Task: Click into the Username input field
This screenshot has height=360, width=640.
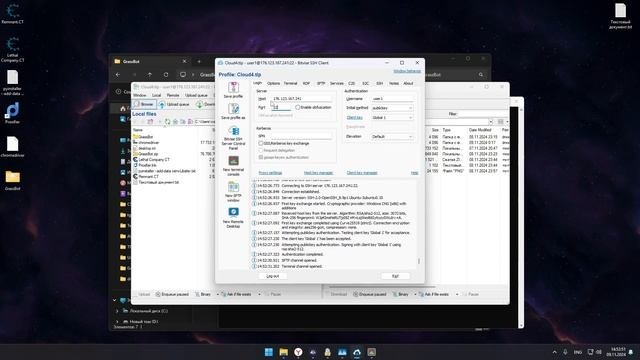Action: 392,98
